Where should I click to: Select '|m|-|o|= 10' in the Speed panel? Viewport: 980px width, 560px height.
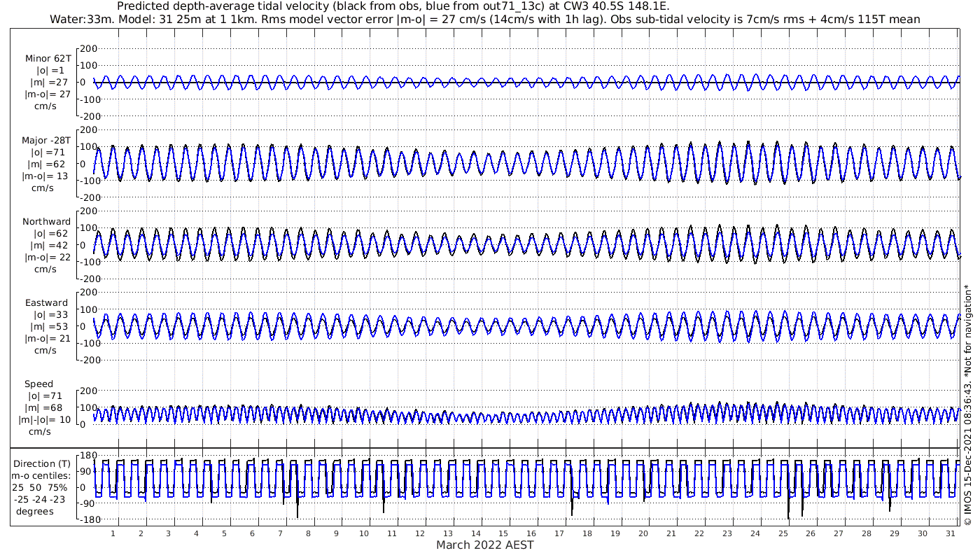[45, 420]
